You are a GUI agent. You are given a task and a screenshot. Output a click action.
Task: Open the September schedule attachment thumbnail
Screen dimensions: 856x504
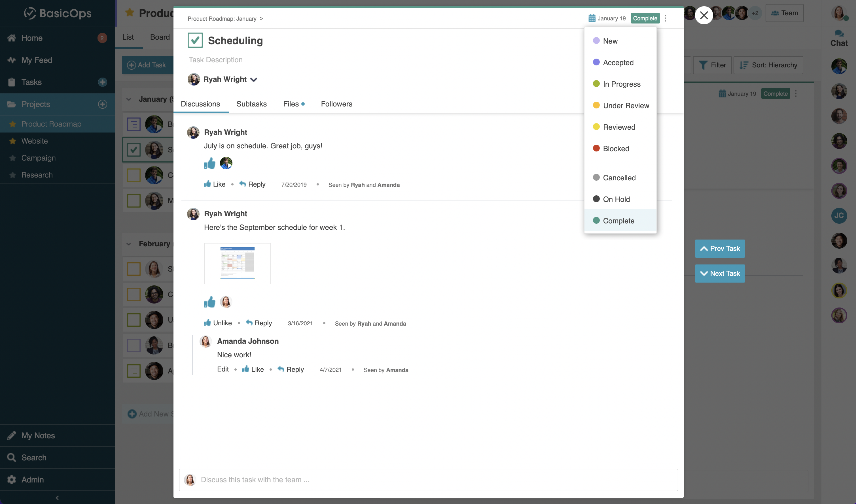click(x=237, y=264)
